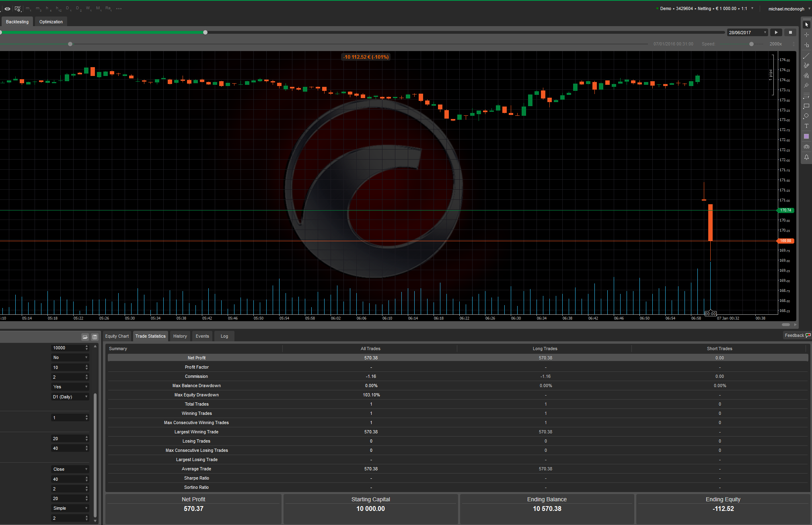Click the parameters panel vertical scrollbar
Image resolution: width=812 pixels, height=525 pixels.
pyautogui.click(x=95, y=454)
